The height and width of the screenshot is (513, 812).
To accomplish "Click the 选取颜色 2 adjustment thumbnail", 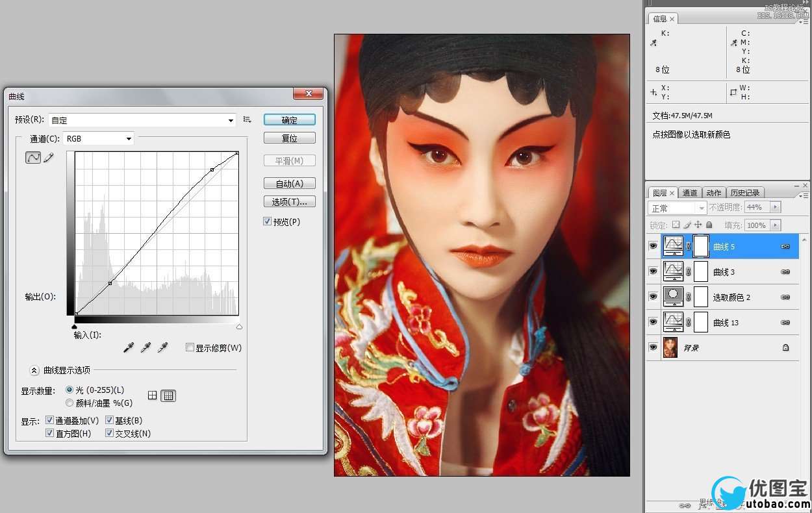I will coord(674,297).
